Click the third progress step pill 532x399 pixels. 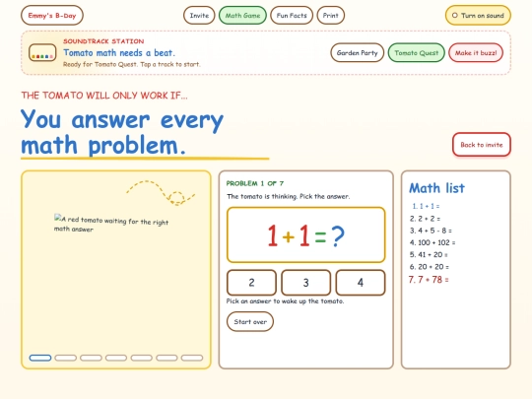point(91,358)
